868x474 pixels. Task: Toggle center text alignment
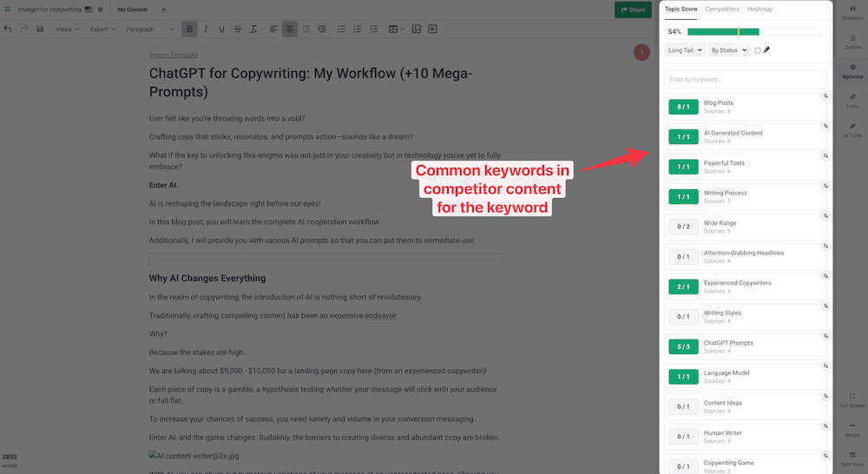(290, 29)
